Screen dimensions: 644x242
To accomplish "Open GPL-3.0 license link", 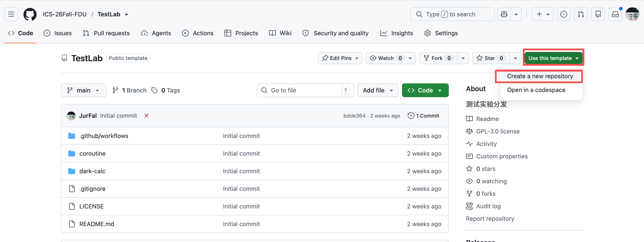I will pyautogui.click(x=493, y=131).
